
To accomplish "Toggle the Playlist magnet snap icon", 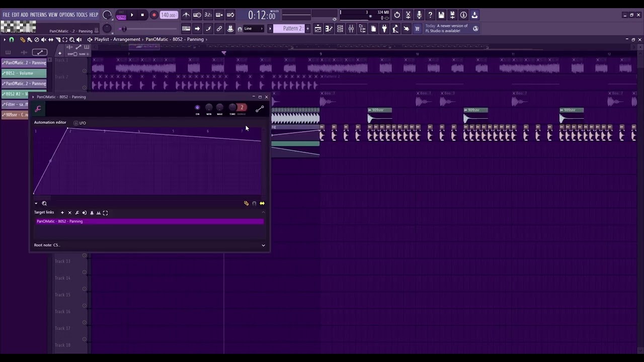I will point(11,39).
